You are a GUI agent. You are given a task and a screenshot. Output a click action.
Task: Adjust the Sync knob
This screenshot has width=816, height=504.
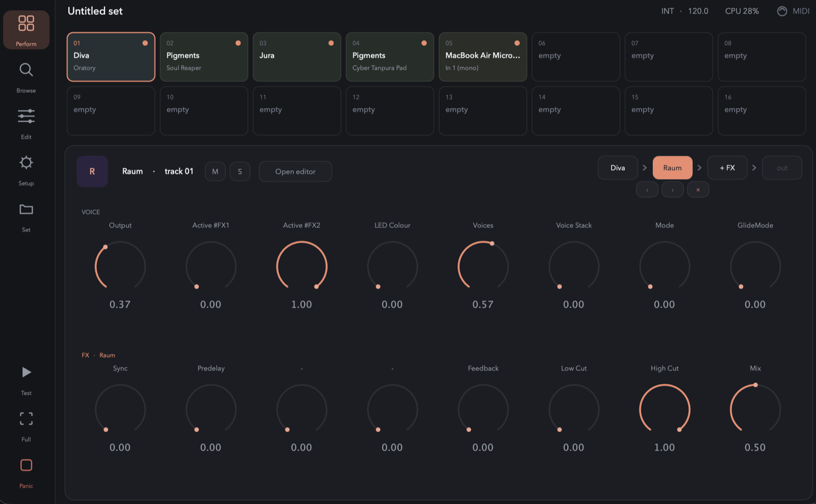coord(120,409)
